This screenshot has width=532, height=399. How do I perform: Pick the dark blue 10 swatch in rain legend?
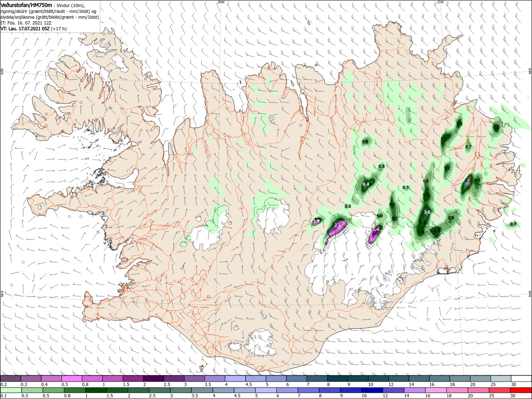click(x=371, y=390)
